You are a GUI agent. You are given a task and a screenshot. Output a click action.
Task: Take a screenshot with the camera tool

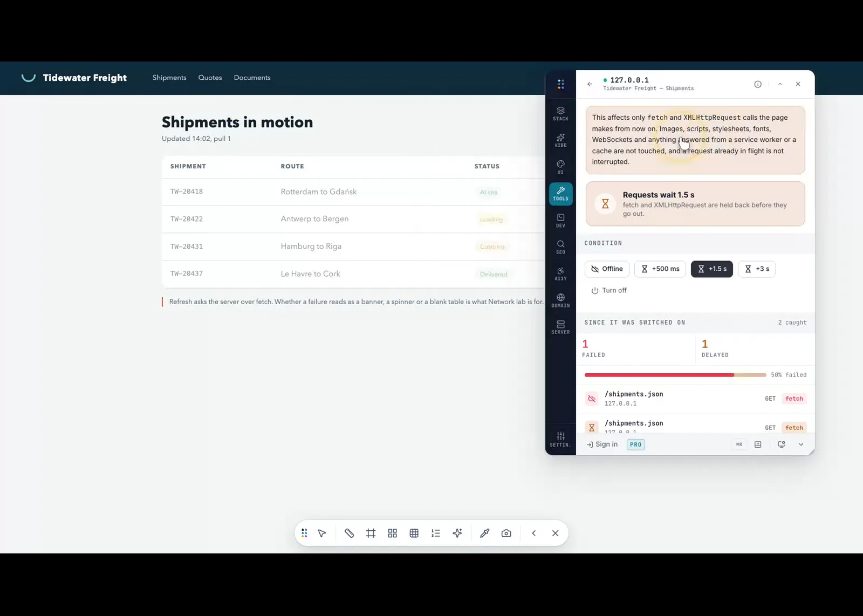point(506,533)
